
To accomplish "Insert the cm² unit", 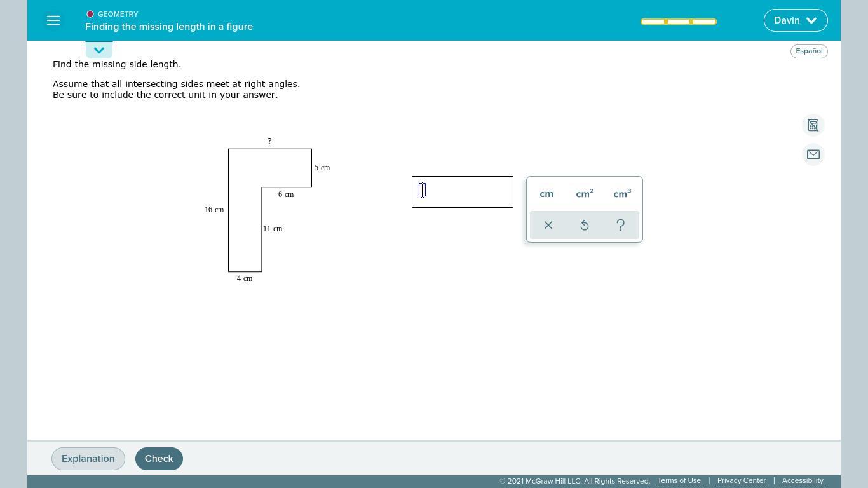I will pyautogui.click(x=585, y=194).
